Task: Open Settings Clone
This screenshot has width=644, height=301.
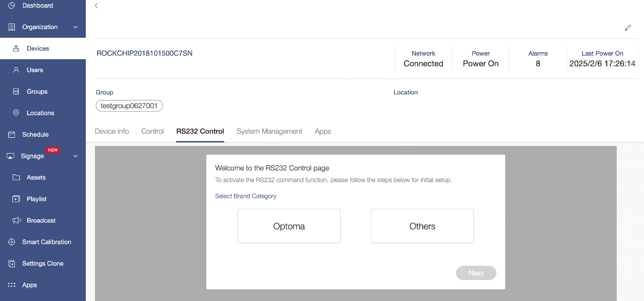Action: 43,264
